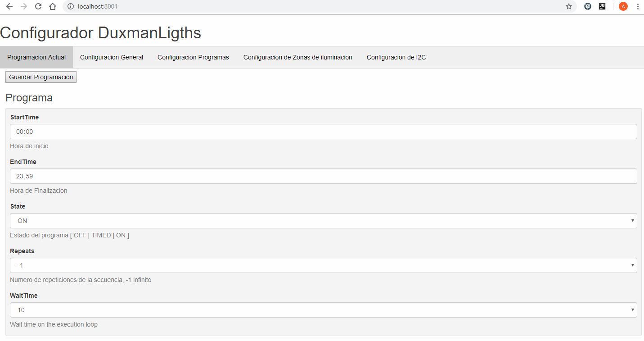Focus the StartTime field showing 00:00
The image size is (644, 341).
[x=323, y=132]
